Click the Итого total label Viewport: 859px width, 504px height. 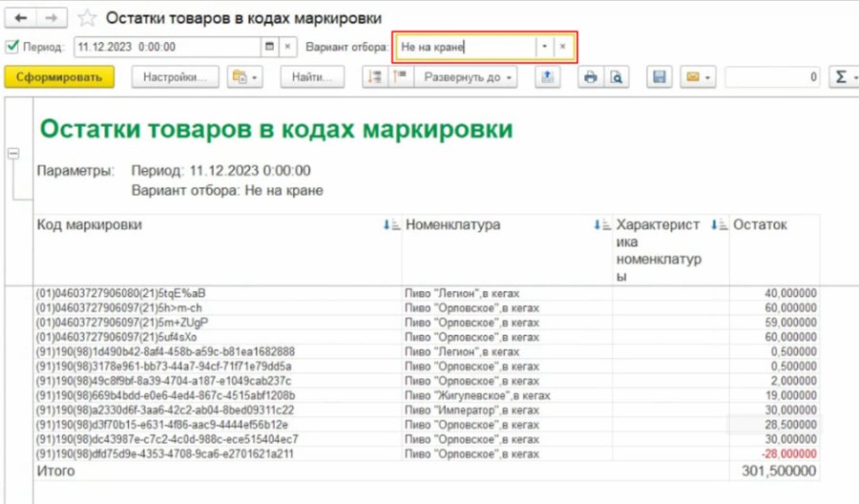[x=56, y=472]
